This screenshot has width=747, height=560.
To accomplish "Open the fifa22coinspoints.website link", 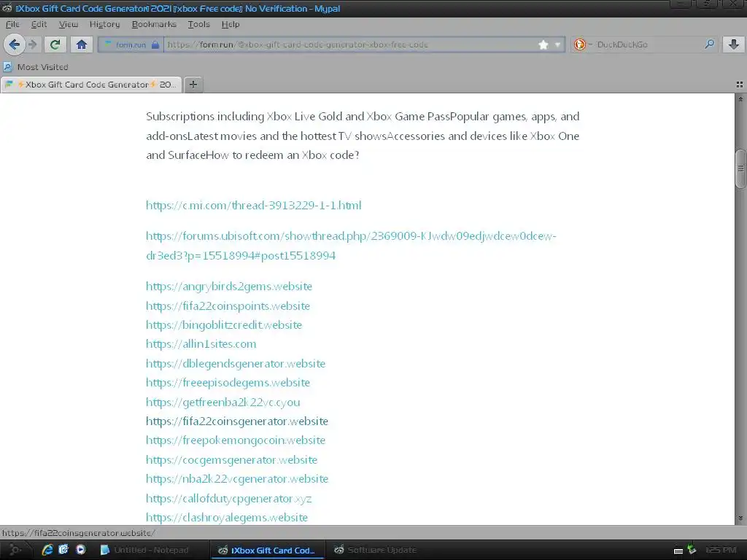I will 228,306.
